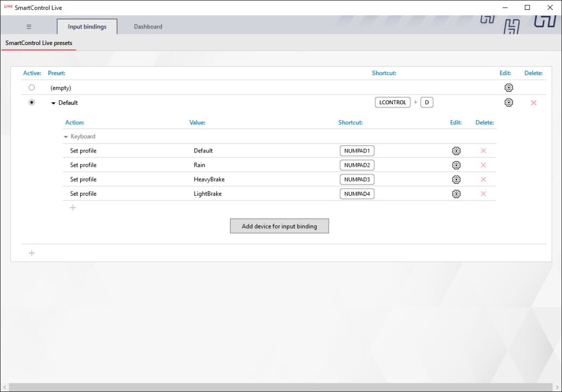The width and height of the screenshot is (562, 392).
Task: Add new keyboard binding with plus icon
Action: coord(73,208)
